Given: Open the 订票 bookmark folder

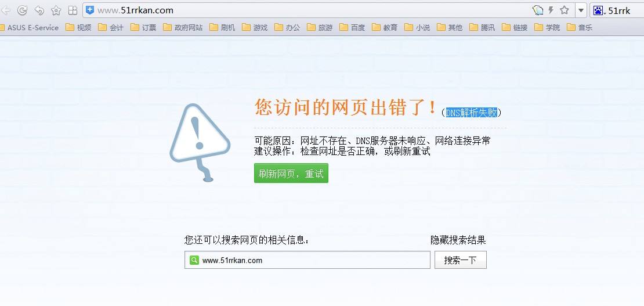Looking at the screenshot, I should 143,27.
